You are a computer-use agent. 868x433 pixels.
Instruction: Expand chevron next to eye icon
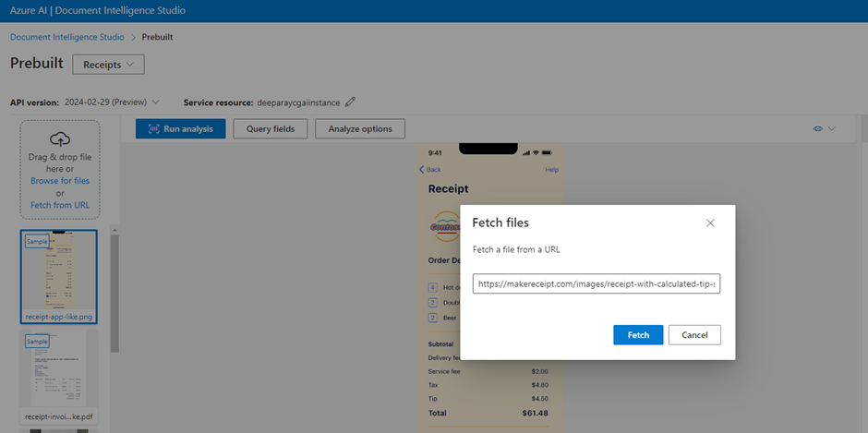[831, 128]
